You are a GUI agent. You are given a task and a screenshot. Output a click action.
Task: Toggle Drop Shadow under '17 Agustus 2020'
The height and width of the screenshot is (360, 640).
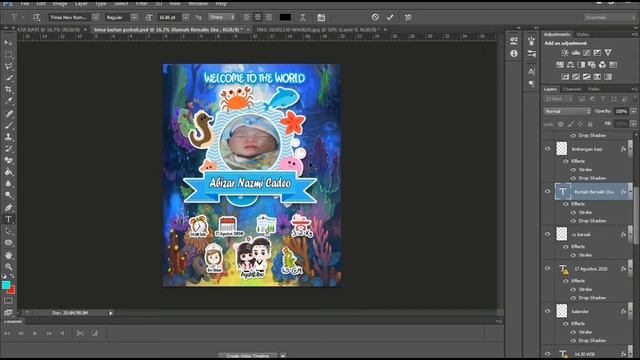tap(573, 298)
